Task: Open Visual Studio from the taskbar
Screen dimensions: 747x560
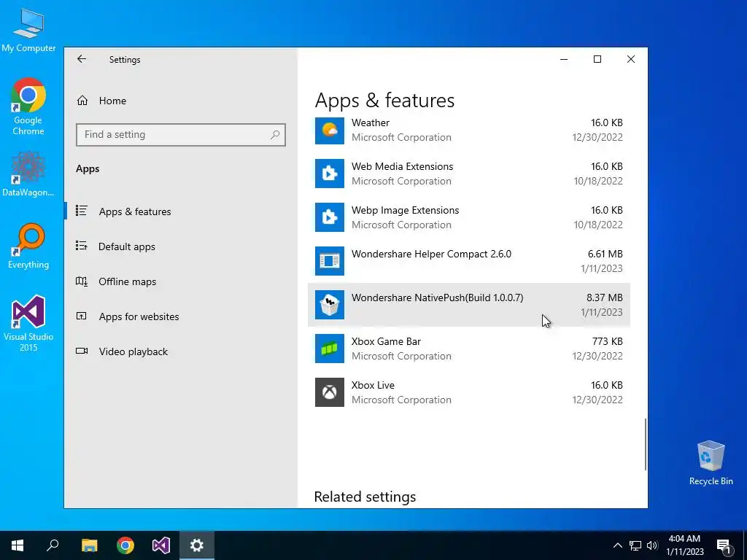Action: [x=161, y=545]
